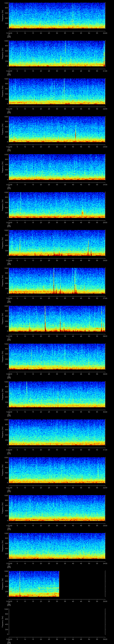
Task: Click the burst near 45s in the 5:24:00 panel
Action: coord(82,212)
